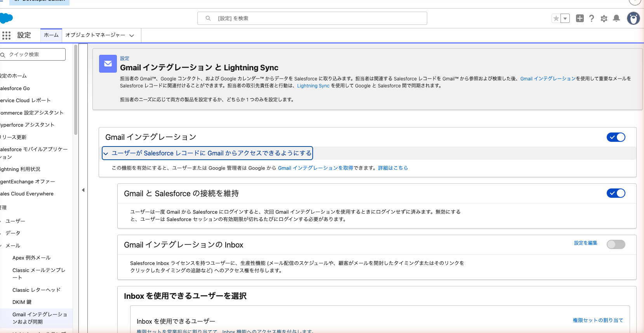This screenshot has height=333, width=644.
Task: Click the Salesforce cloud logo
Action: click(x=6, y=18)
